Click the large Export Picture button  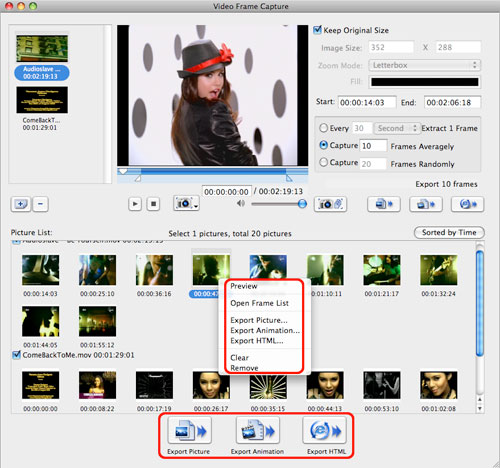click(x=189, y=430)
